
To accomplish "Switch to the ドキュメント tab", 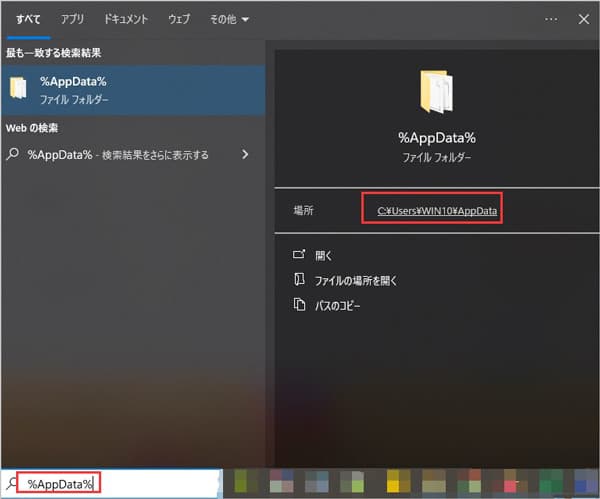I will point(126,19).
